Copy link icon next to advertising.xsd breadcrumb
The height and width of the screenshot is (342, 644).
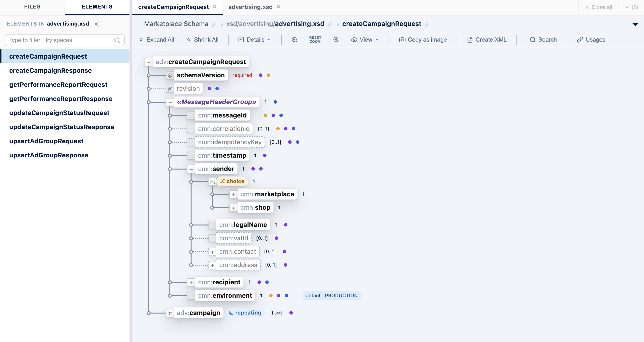click(330, 24)
